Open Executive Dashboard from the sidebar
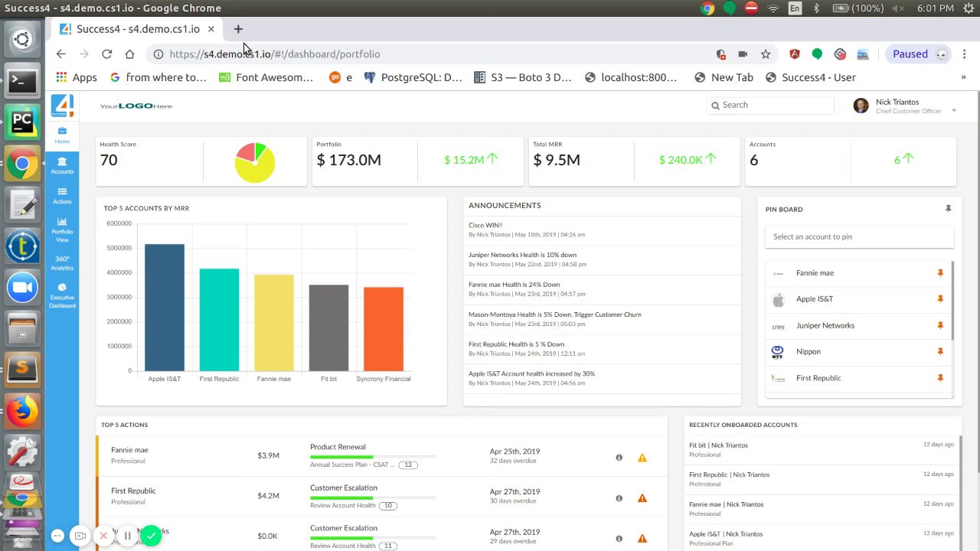Screen dimensions: 980x551 click(x=62, y=295)
